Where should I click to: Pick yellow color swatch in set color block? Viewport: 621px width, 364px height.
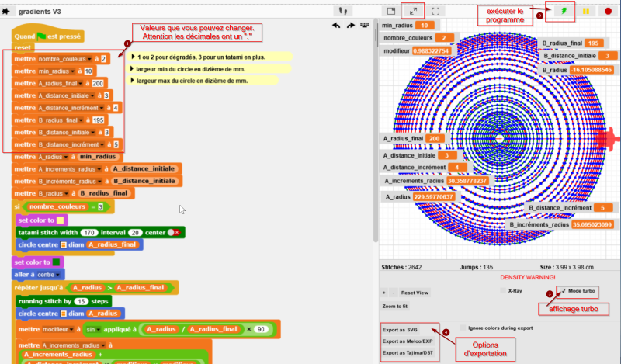tap(61, 220)
